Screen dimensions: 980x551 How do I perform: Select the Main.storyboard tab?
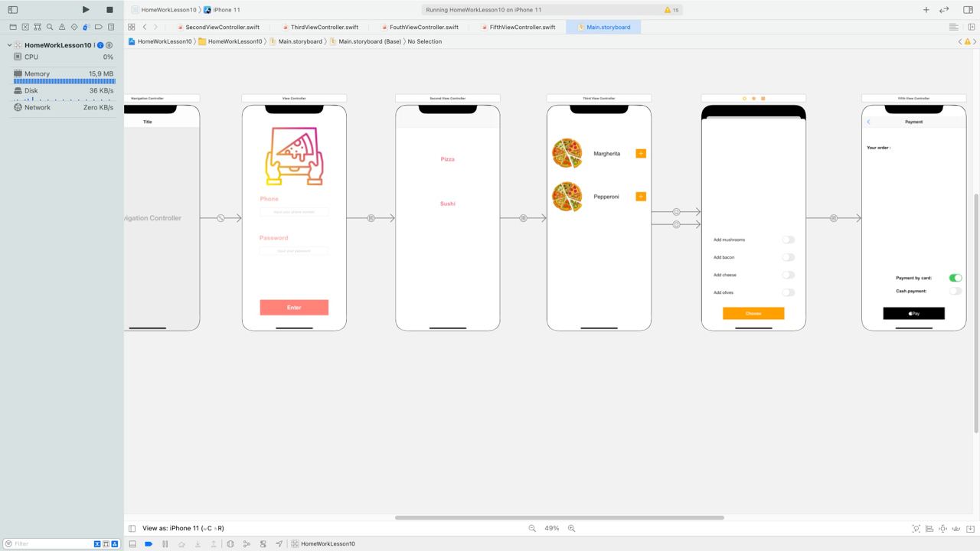604,27
